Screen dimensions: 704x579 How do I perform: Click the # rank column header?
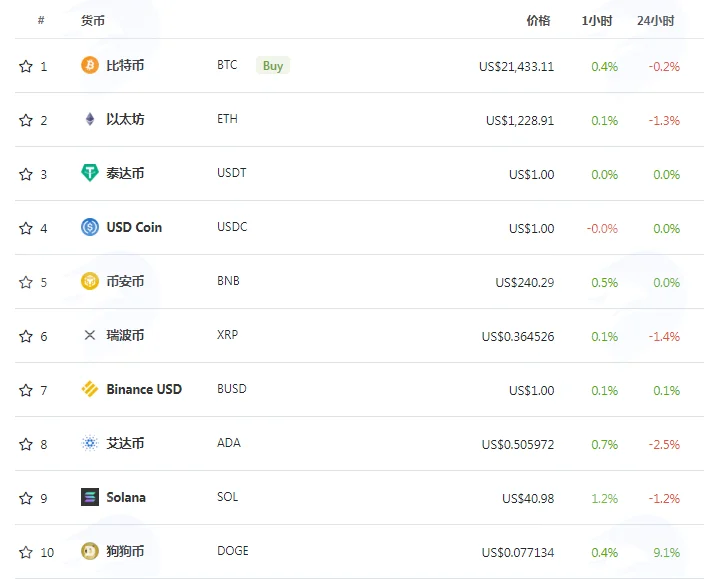pyautogui.click(x=41, y=20)
